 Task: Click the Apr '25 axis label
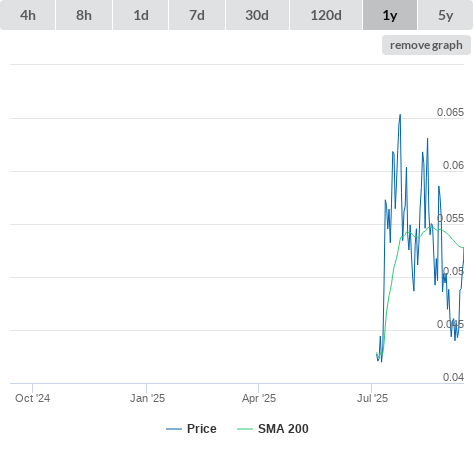coord(259,398)
